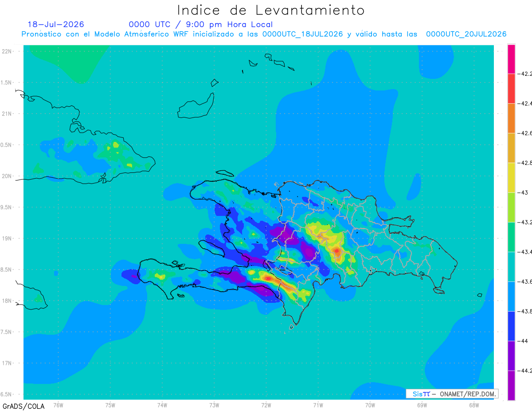Click the "69W" longitude label

point(422,405)
